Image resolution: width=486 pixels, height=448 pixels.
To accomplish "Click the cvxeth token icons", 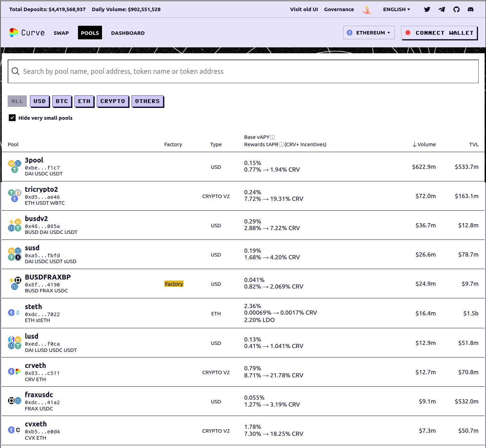I will (x=14, y=430).
